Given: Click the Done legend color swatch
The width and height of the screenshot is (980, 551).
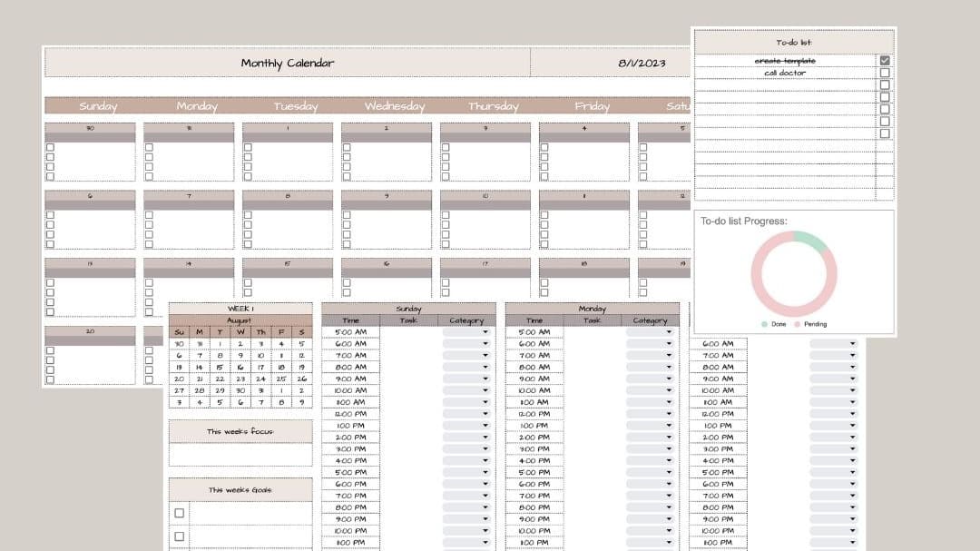Looking at the screenshot, I should pos(764,324).
